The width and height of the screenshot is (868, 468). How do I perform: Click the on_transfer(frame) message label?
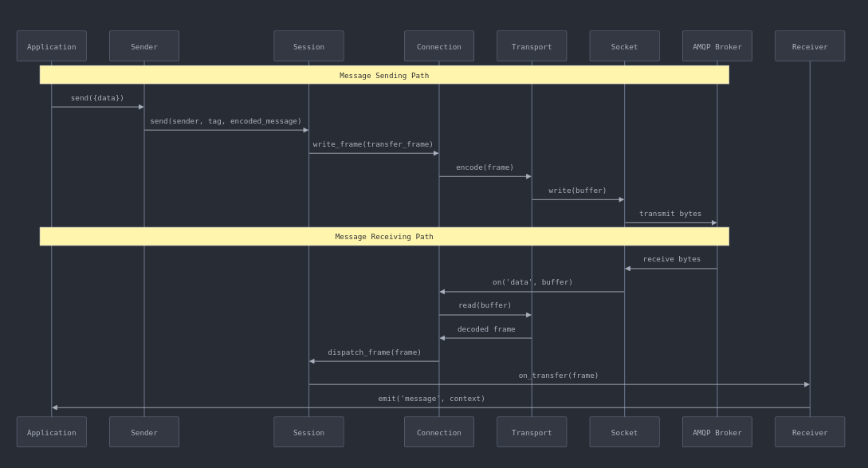(559, 376)
